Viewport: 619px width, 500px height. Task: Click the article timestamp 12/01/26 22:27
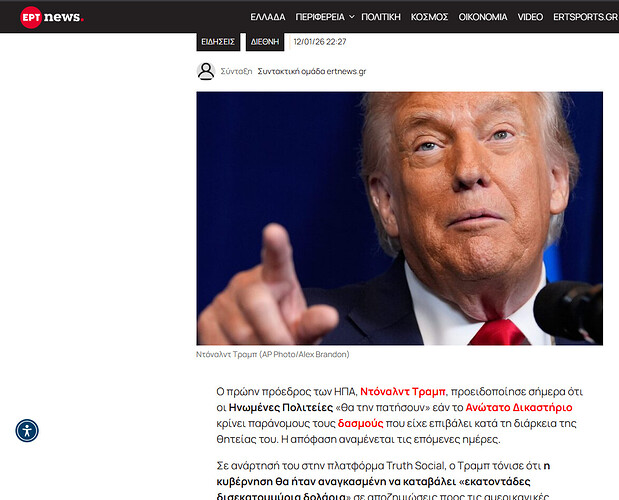point(320,42)
